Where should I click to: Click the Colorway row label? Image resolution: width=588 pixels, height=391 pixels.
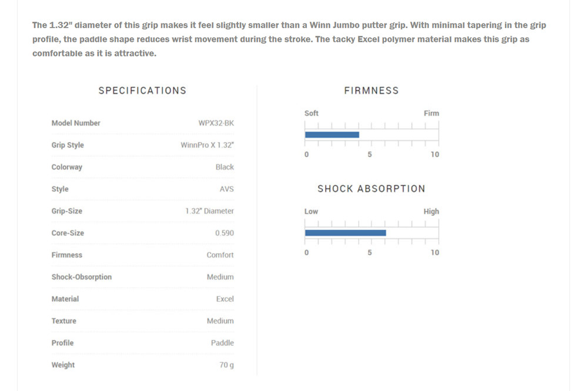coord(67,167)
